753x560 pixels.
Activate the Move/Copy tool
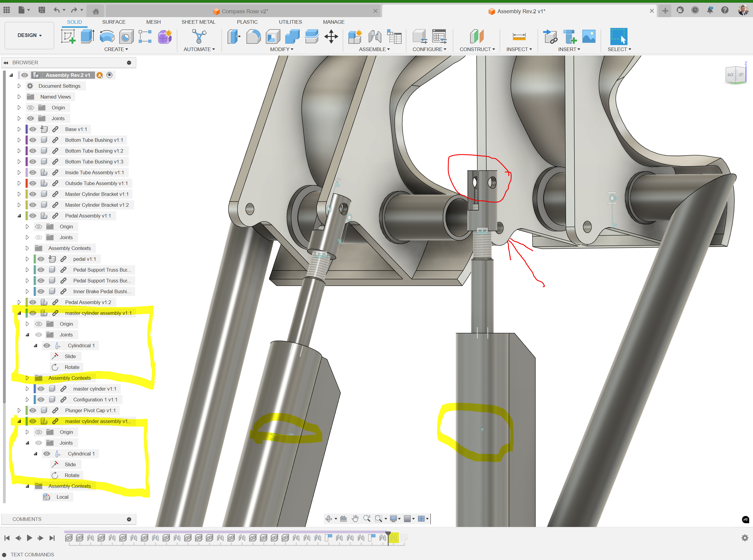click(331, 37)
